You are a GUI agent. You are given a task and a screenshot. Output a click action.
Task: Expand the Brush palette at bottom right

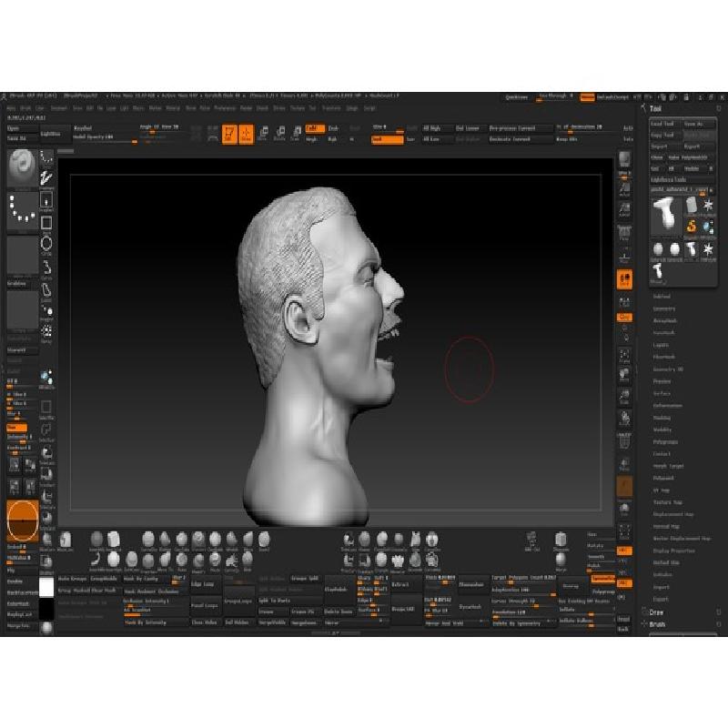(x=657, y=624)
